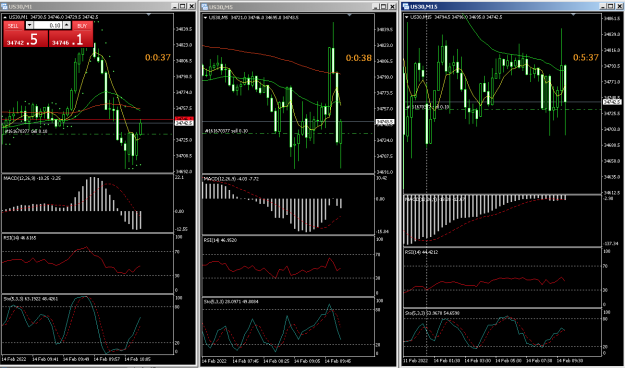Expand one-click trading panel in US30,M5 chart

(x=206, y=18)
